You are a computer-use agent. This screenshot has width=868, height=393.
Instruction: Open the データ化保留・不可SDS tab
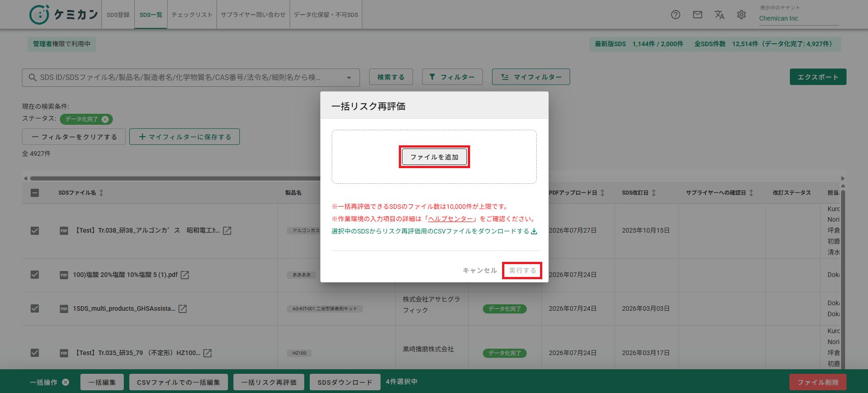click(326, 15)
